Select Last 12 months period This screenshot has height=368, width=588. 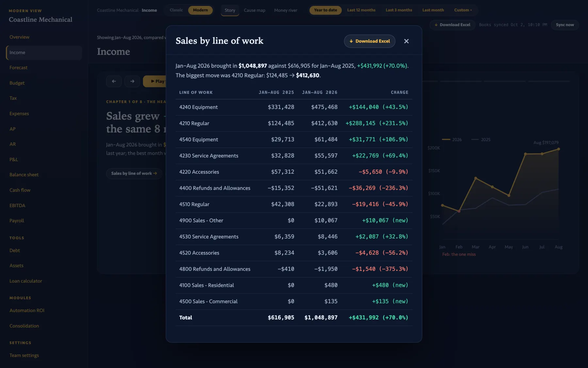(361, 10)
